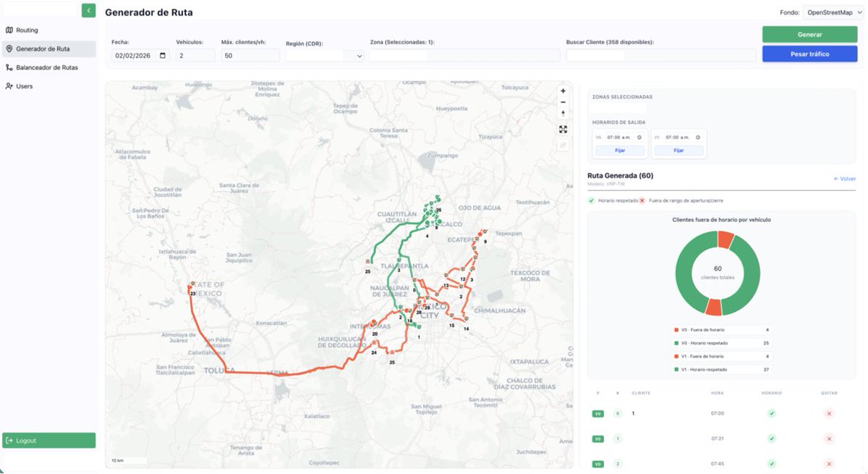This screenshot has height=474, width=868.
Task: Open clock picker for V0 departure time
Action: coord(639,137)
